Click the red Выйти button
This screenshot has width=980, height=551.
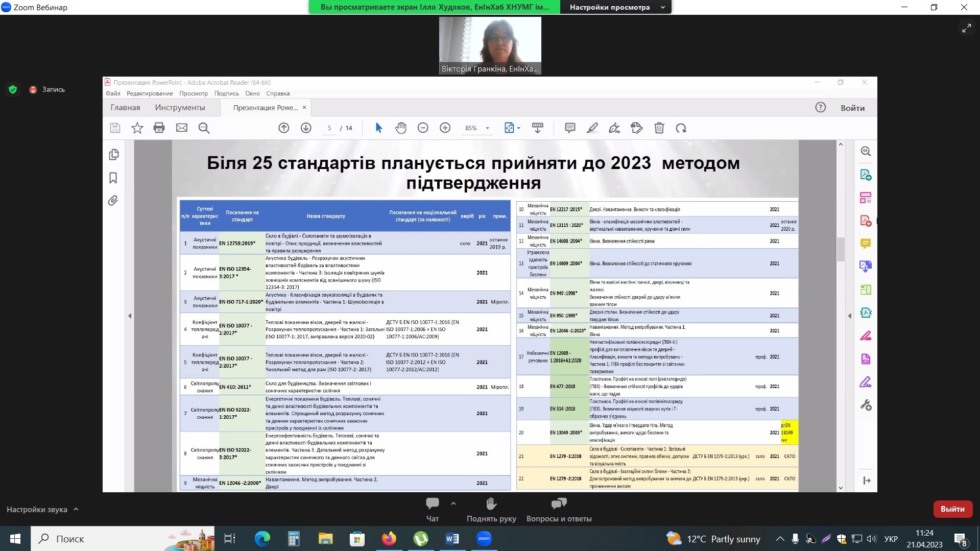(952, 509)
